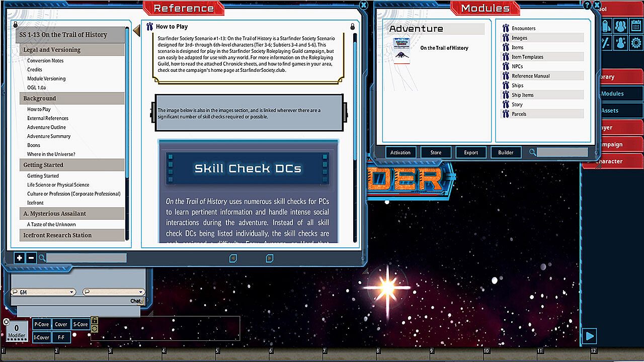Click the hotbar refresh cycle icon
This screenshot has width=644, height=362.
pyautogui.click(x=94, y=328)
